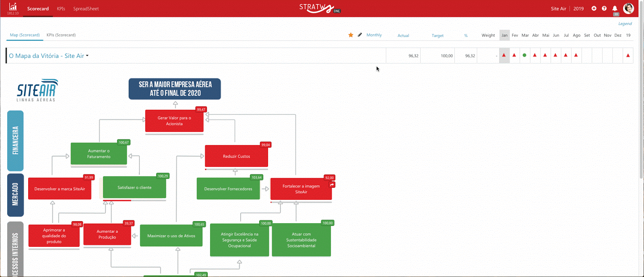Select the Mar month column header
Image resolution: width=644 pixels, height=277 pixels.
point(525,35)
